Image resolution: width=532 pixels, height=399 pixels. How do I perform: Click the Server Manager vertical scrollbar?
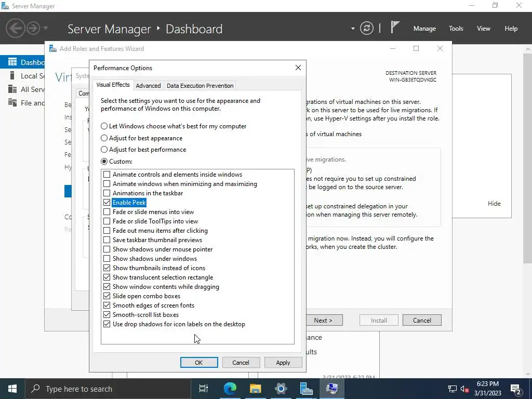pyautogui.click(x=528, y=158)
